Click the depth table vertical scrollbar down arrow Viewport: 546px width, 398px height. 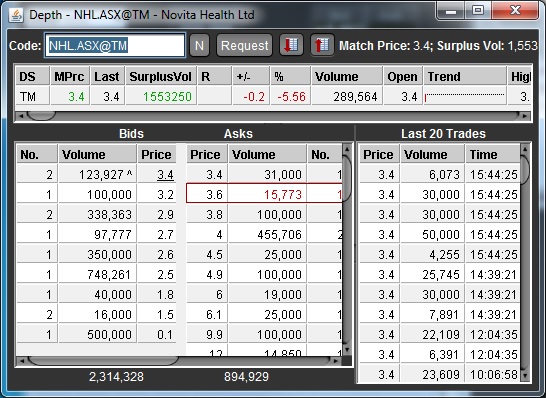coord(347,349)
